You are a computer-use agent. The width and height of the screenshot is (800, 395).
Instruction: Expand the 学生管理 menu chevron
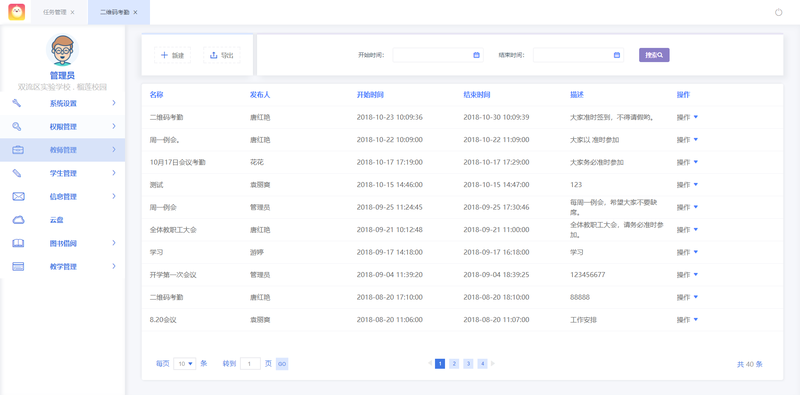(114, 173)
